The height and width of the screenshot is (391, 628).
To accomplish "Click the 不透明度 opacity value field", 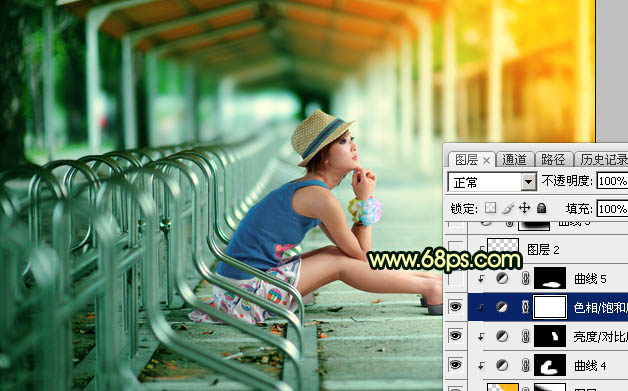I will pos(612,181).
